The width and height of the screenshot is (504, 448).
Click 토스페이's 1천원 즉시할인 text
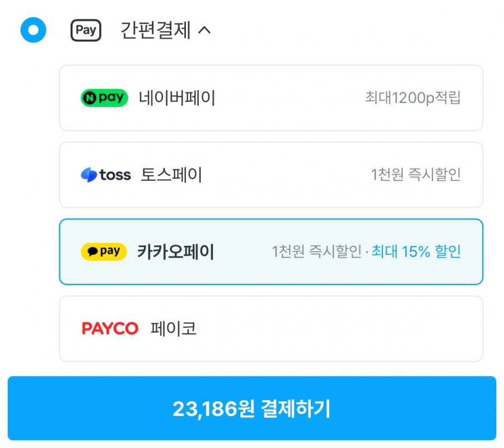[416, 175]
